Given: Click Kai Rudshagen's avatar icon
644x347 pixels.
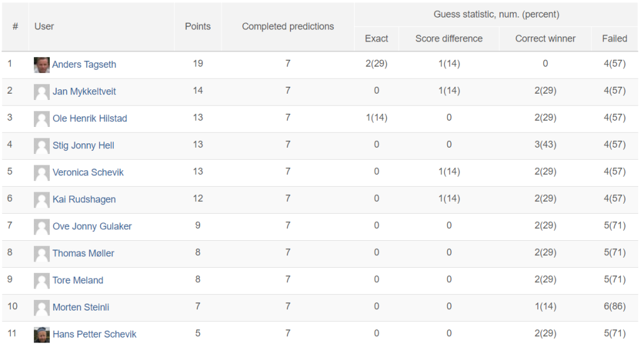Looking at the screenshot, I should 42,200.
